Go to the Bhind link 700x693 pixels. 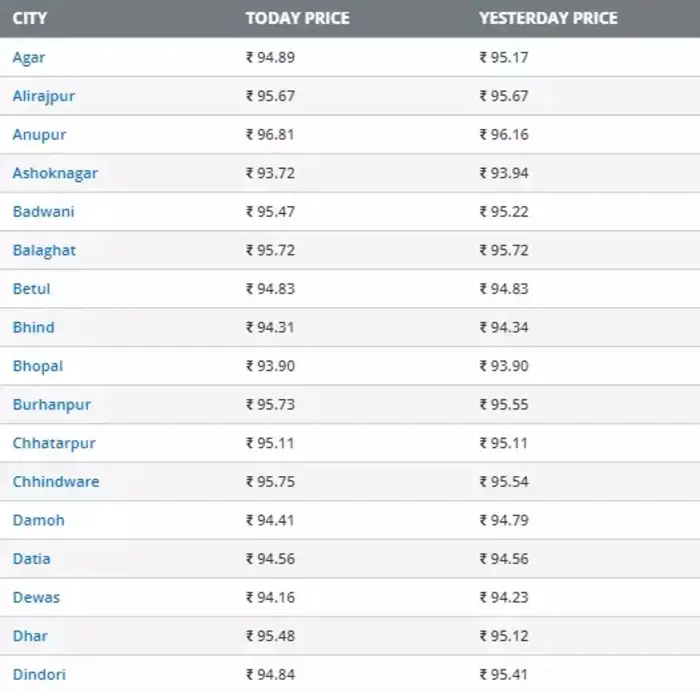(33, 327)
